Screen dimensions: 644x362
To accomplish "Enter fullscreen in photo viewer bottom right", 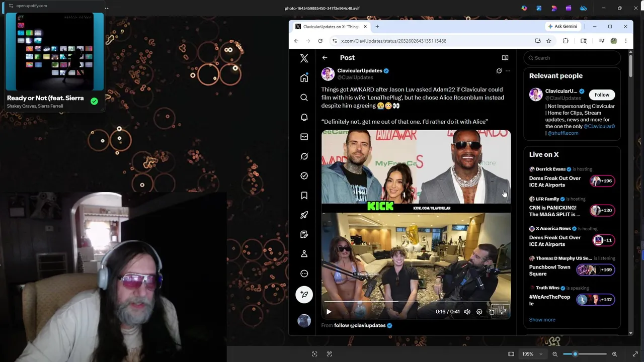I will click(x=635, y=354).
